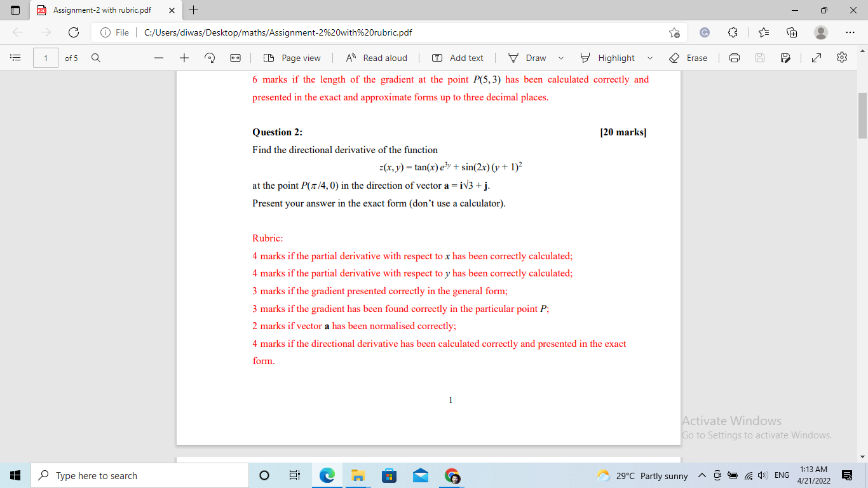Viewport: 868px width, 488px height.
Task: Add this page to favorites
Action: 674,32
